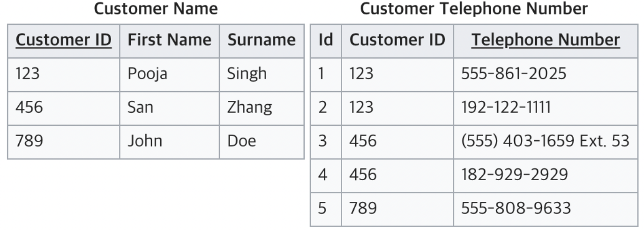Click the Id column header
This screenshot has height=230, width=644.
pyautogui.click(x=326, y=41)
